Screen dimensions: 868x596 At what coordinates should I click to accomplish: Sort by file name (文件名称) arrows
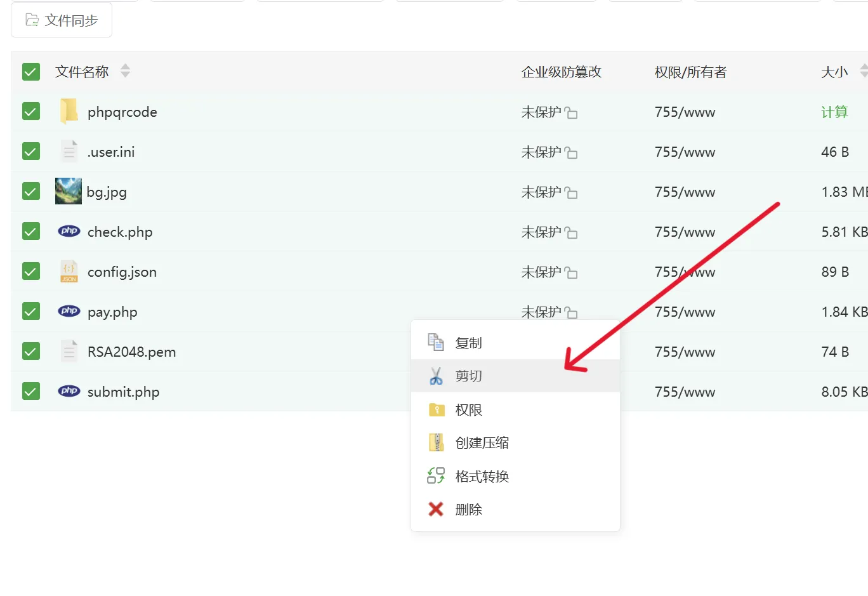click(x=125, y=71)
